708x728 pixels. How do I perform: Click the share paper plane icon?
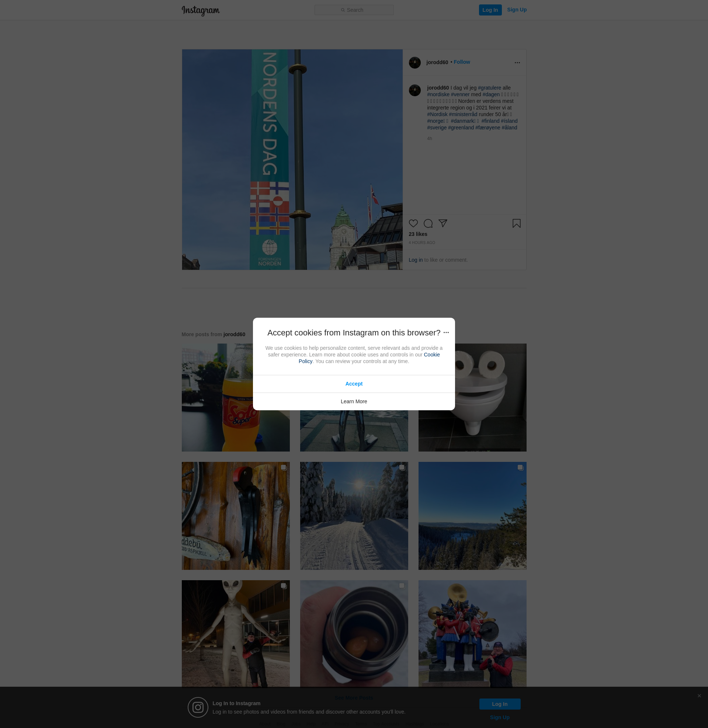(x=442, y=223)
